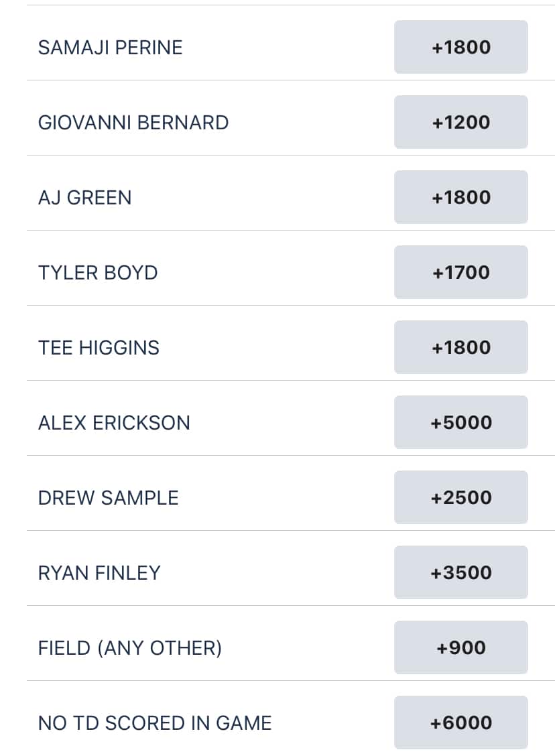Select Alex Erickson +5000 odds button
Image resolution: width=555 pixels, height=756 pixels.
coord(461,422)
